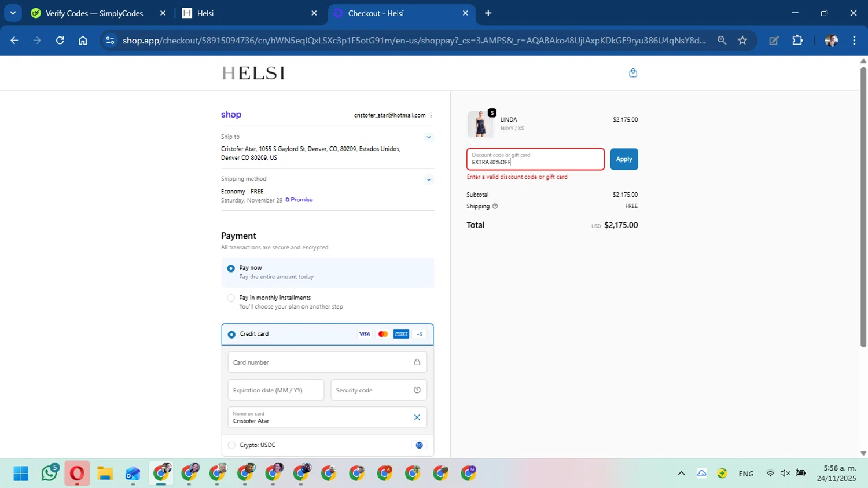Open account options menu beside email

tap(431, 115)
